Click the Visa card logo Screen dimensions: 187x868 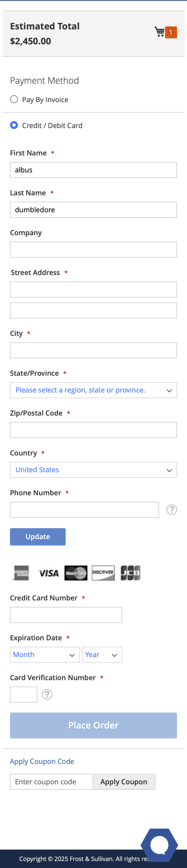point(49,573)
